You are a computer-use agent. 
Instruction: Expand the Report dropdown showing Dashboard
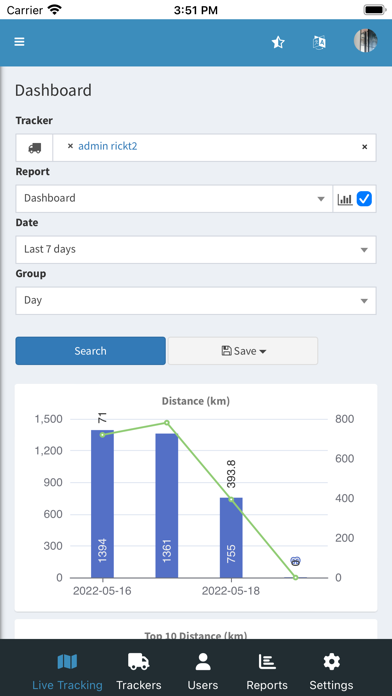point(174,198)
